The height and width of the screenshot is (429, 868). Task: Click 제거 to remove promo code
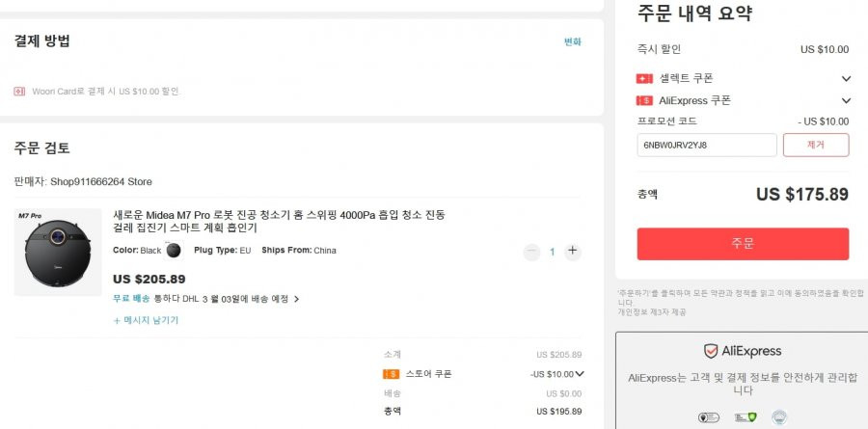coord(816,145)
